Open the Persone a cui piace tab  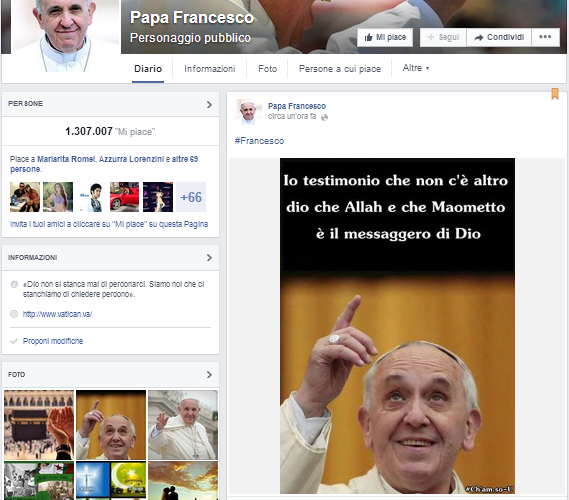(x=340, y=69)
